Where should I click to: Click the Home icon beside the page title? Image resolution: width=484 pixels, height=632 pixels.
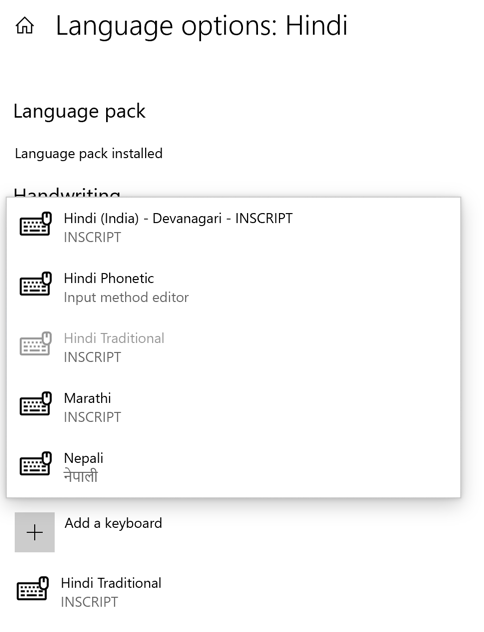pyautogui.click(x=25, y=26)
